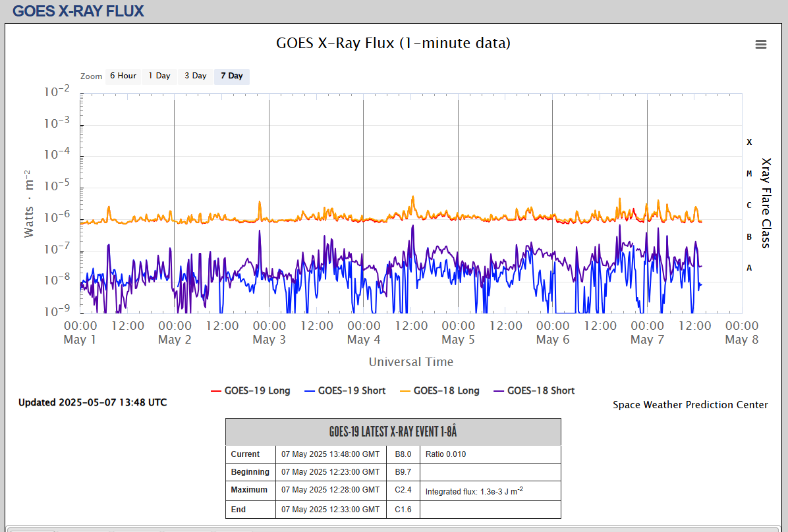Toggle the GOES-19 Long series in legend
The width and height of the screenshot is (788, 532).
pyautogui.click(x=251, y=391)
